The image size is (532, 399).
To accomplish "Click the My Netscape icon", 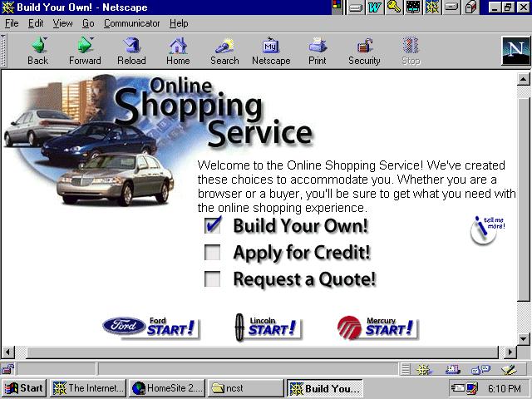I will tap(271, 51).
